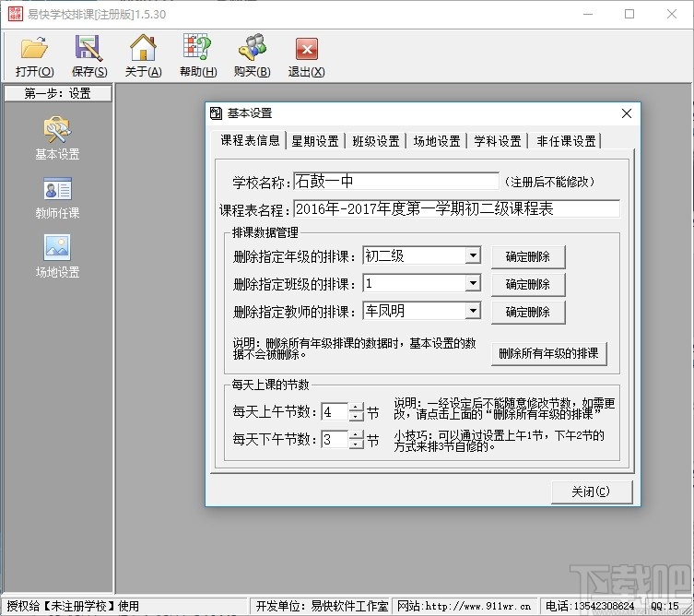Click the 小技巧 tip text
This screenshot has height=616, width=694.
[x=500, y=441]
